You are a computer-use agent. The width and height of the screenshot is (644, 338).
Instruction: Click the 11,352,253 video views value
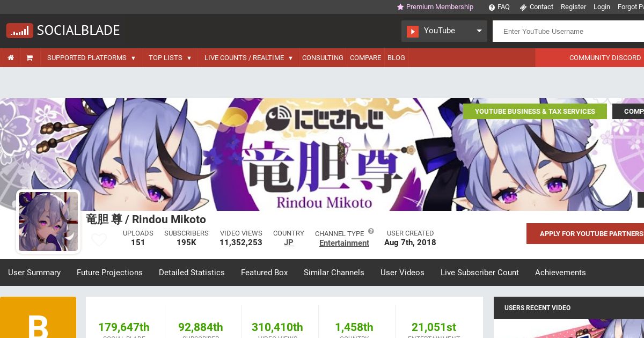point(241,243)
